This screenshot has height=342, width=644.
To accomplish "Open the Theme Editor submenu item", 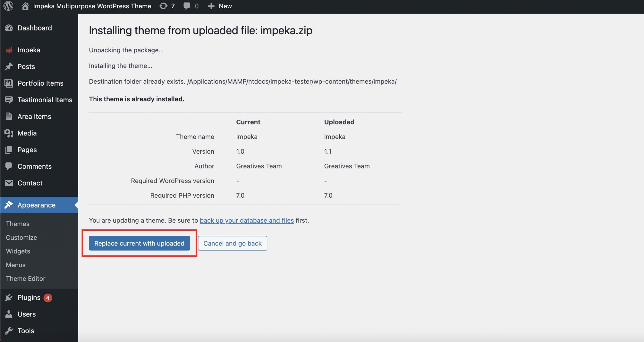I will pyautogui.click(x=25, y=279).
